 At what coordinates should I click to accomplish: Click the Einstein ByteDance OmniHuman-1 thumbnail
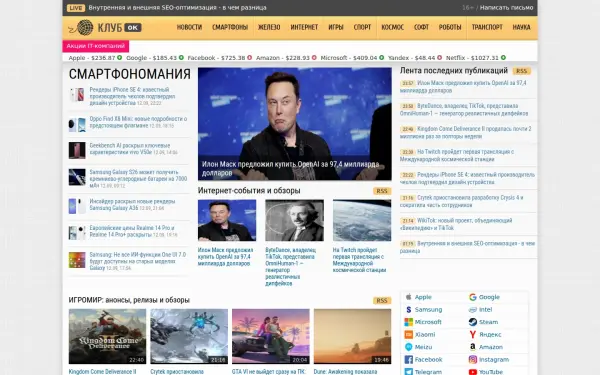[294, 220]
